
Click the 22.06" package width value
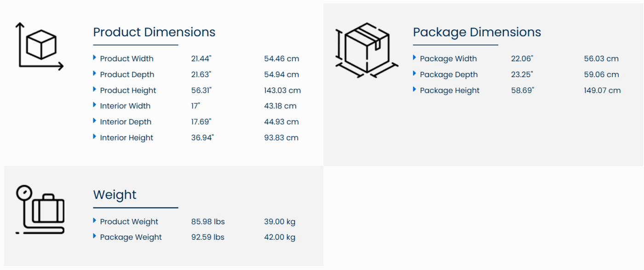point(522,59)
